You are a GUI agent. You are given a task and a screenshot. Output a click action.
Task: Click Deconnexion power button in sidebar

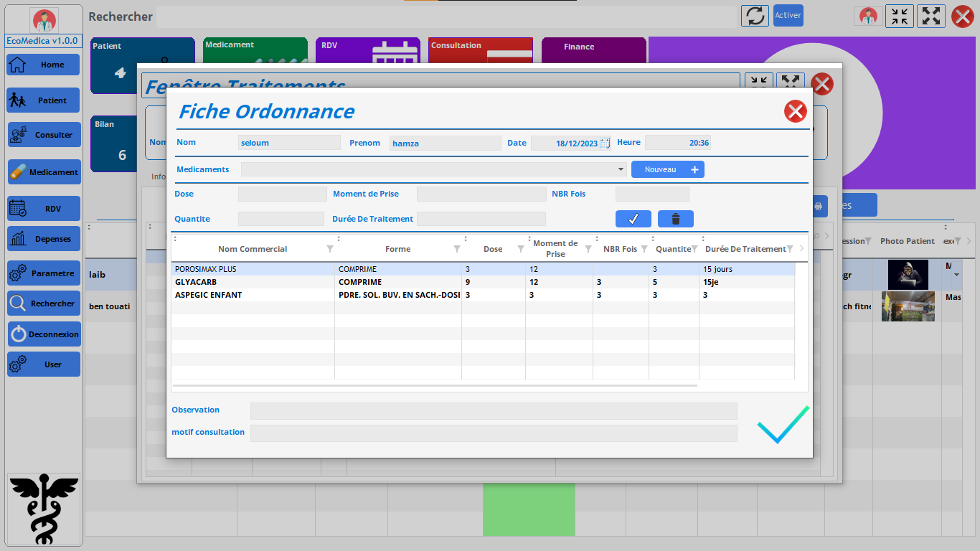43,334
